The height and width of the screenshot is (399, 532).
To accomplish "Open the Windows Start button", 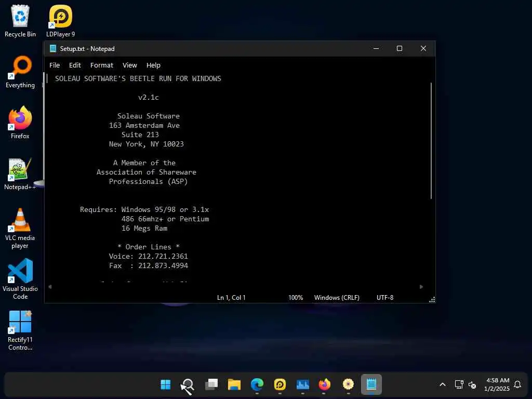I will point(166,384).
